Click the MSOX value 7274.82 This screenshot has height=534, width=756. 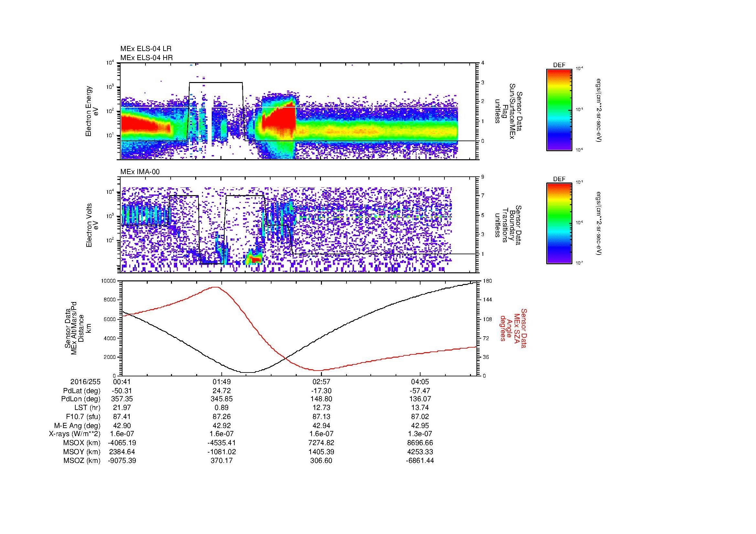coord(321,443)
